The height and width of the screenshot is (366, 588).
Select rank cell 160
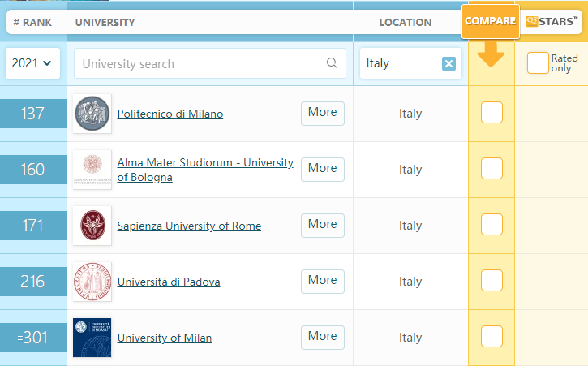pos(33,170)
